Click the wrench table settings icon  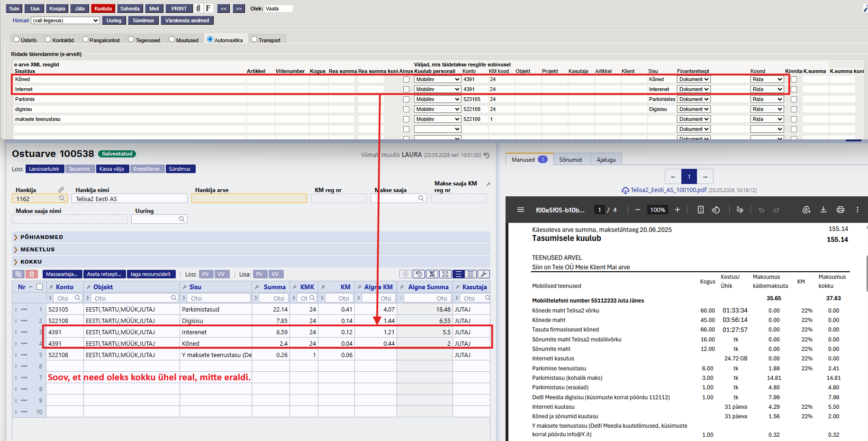pos(484,274)
